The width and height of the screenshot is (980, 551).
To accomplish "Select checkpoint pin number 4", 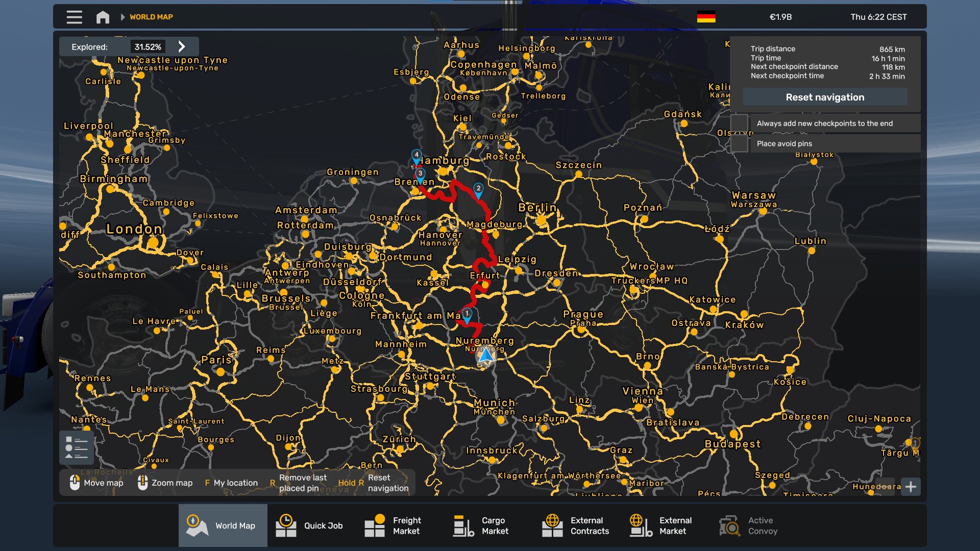I will (416, 156).
